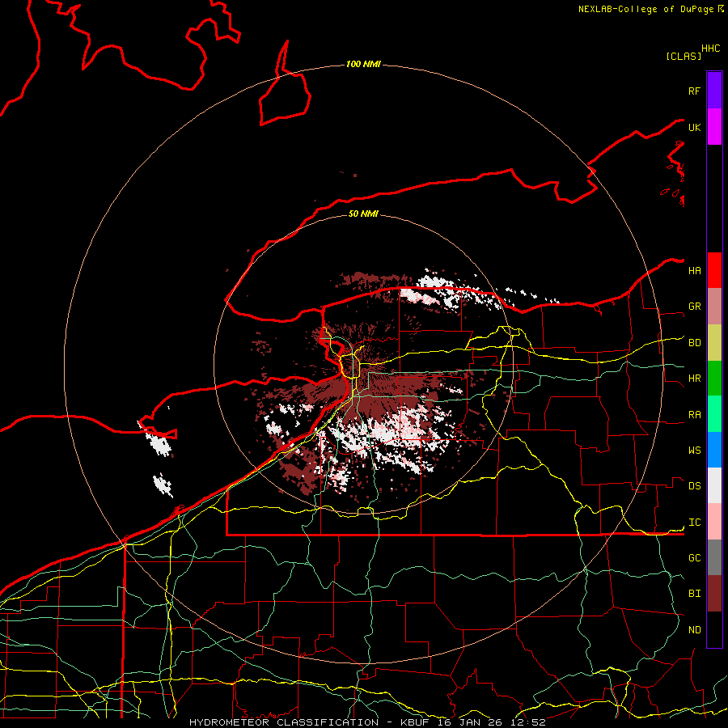Click the GR legend label
This screenshot has width=728, height=728.
[x=694, y=307]
